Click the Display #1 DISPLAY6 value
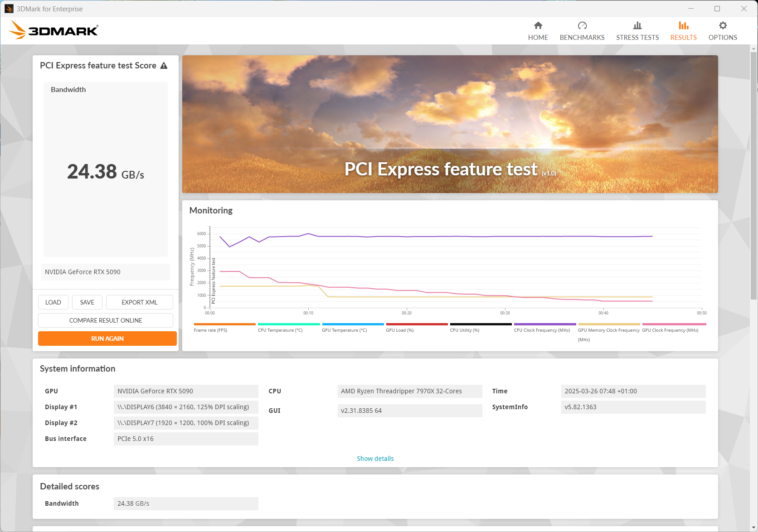 click(186, 407)
